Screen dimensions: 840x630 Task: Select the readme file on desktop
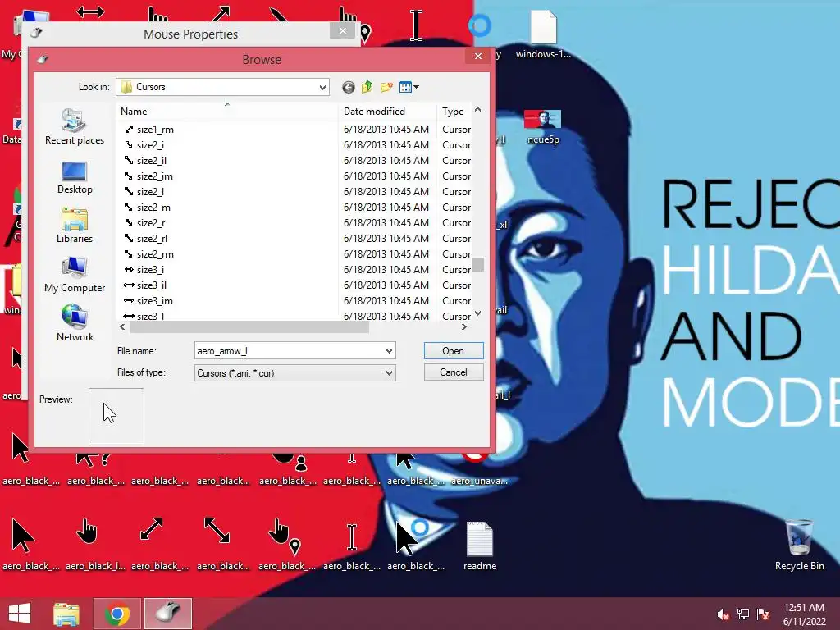[x=479, y=545]
